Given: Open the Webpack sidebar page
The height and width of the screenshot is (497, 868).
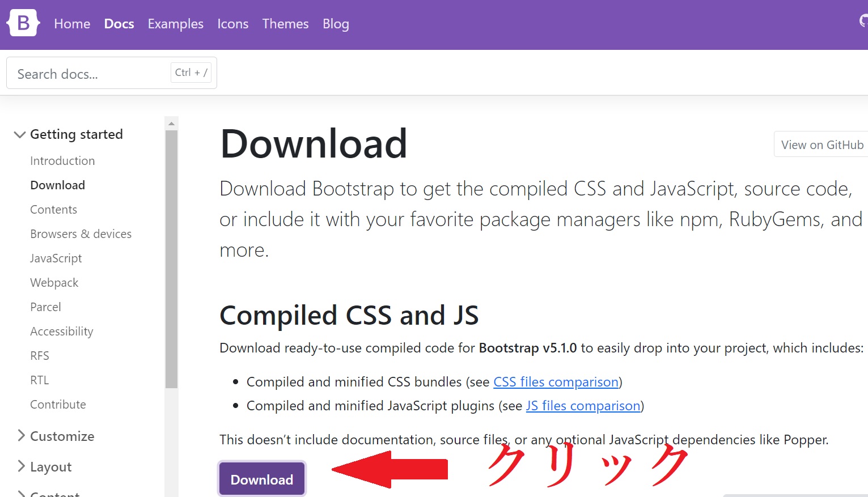Looking at the screenshot, I should coord(54,283).
